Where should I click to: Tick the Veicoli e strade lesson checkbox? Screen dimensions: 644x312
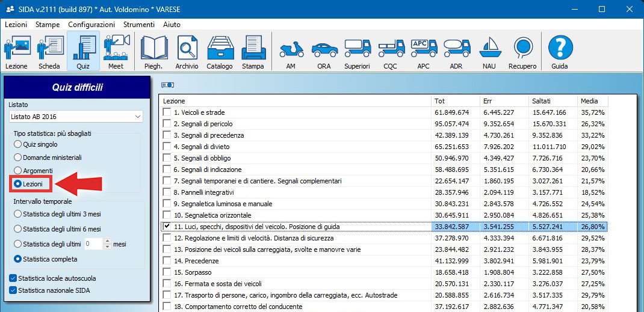167,112
